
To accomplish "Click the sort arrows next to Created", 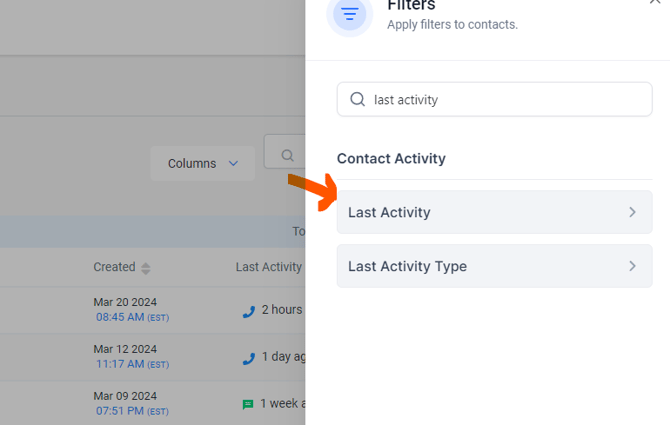I will [x=146, y=268].
